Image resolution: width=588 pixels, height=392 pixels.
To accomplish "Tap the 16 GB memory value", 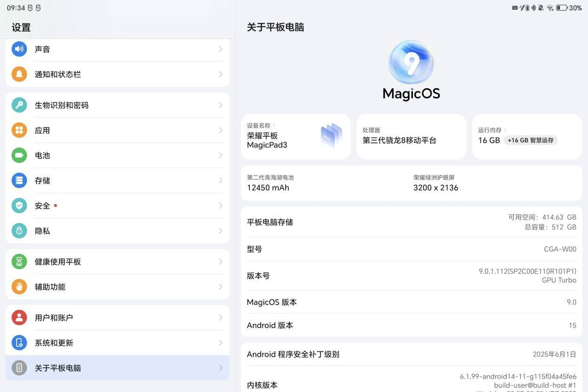I will [489, 140].
